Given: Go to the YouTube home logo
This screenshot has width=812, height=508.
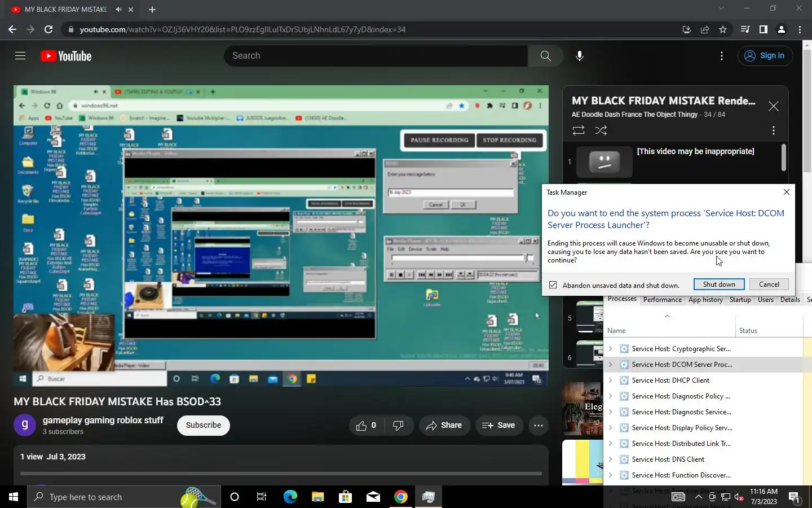Looking at the screenshot, I should point(66,56).
